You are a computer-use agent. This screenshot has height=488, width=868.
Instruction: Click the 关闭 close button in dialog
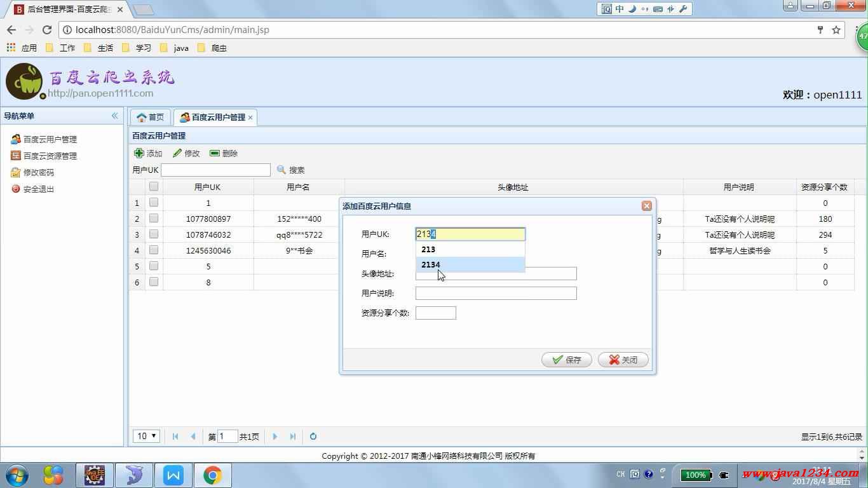(623, 360)
